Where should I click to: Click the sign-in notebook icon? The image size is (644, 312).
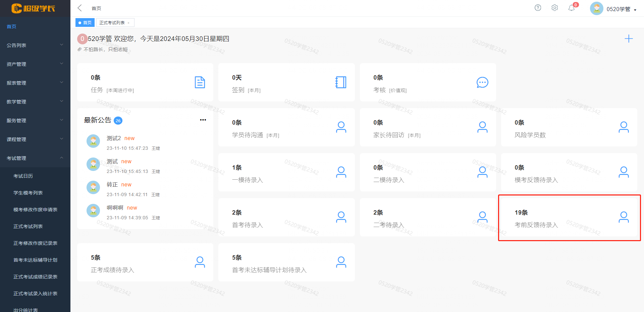tap(341, 82)
